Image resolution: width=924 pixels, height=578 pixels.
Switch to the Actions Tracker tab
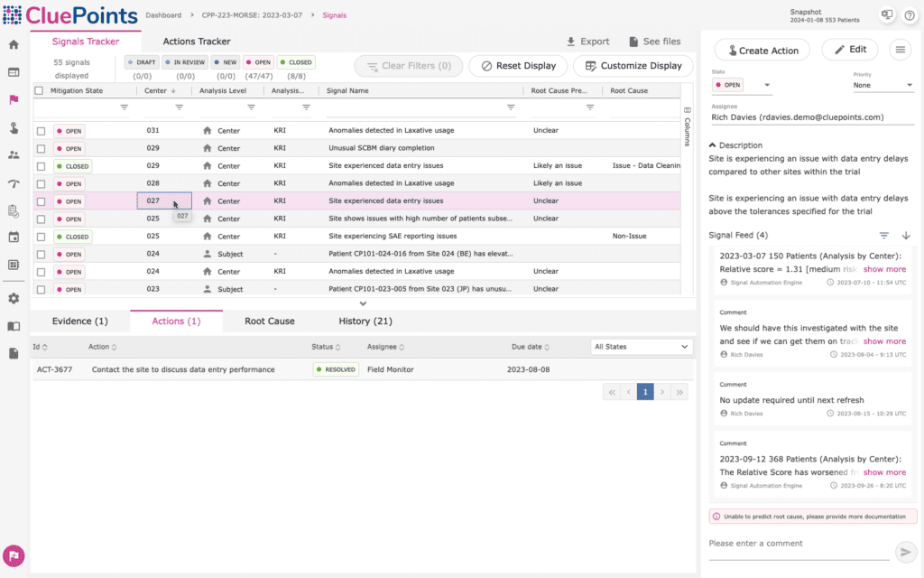tap(196, 42)
